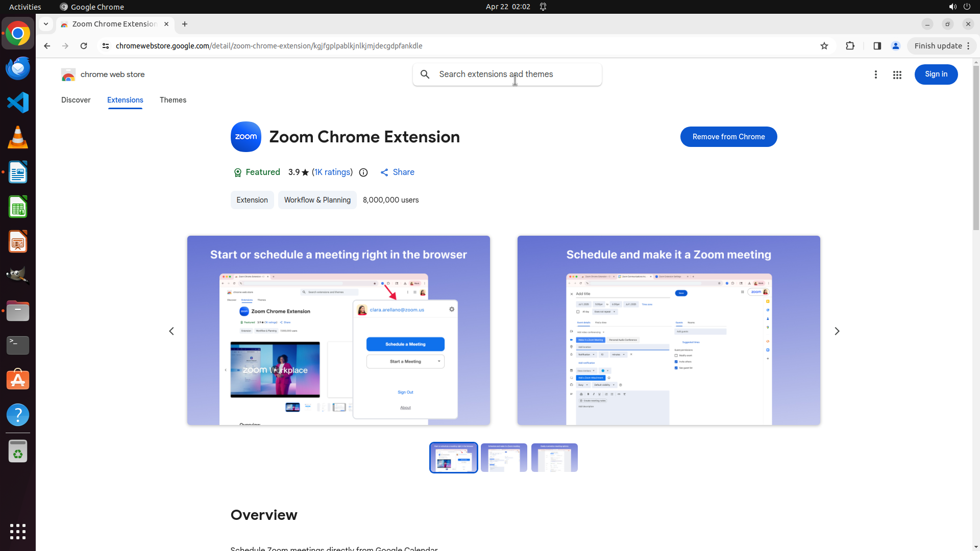The image size is (980, 551).
Task: Open the 1K ratings link
Action: pos(332,172)
